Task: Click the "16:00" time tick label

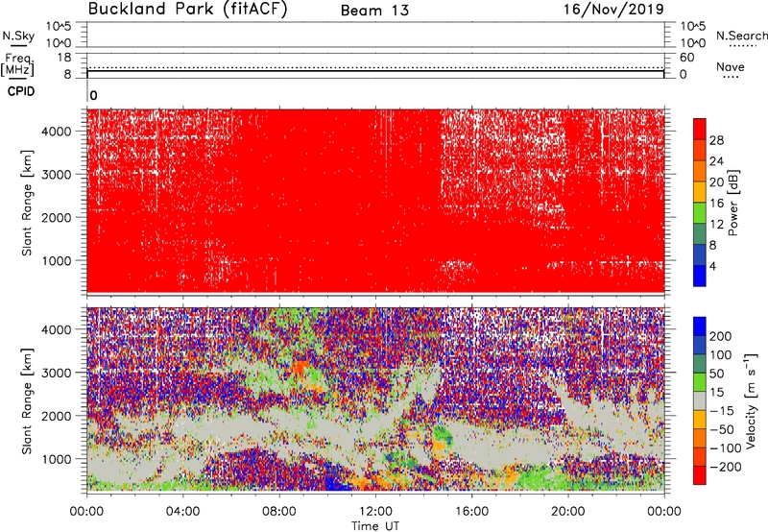Action: pyautogui.click(x=471, y=512)
